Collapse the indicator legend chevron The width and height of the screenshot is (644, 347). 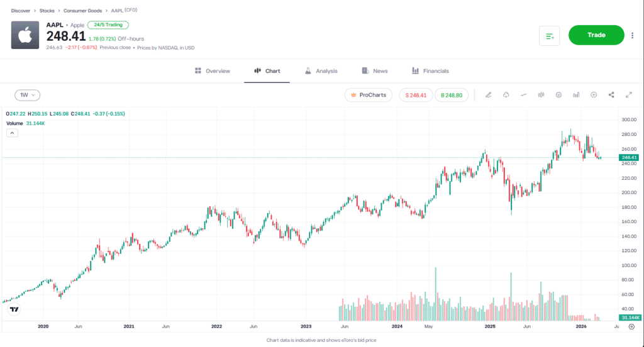click(x=13, y=133)
